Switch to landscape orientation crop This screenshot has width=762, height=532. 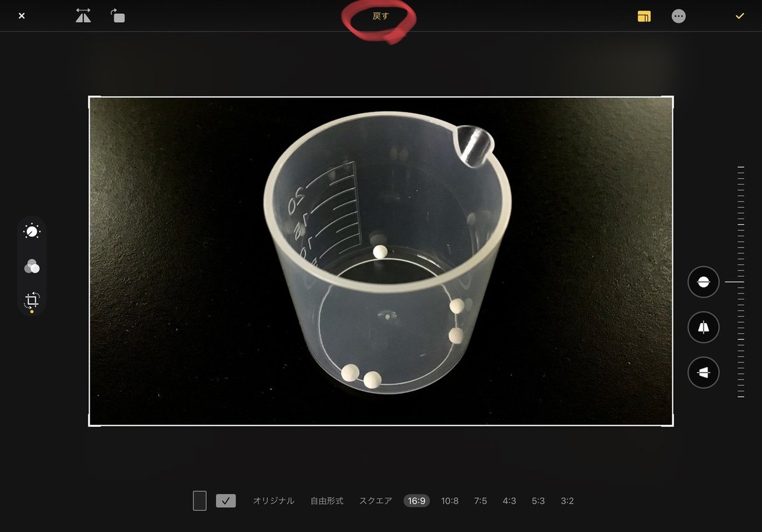coord(225,501)
